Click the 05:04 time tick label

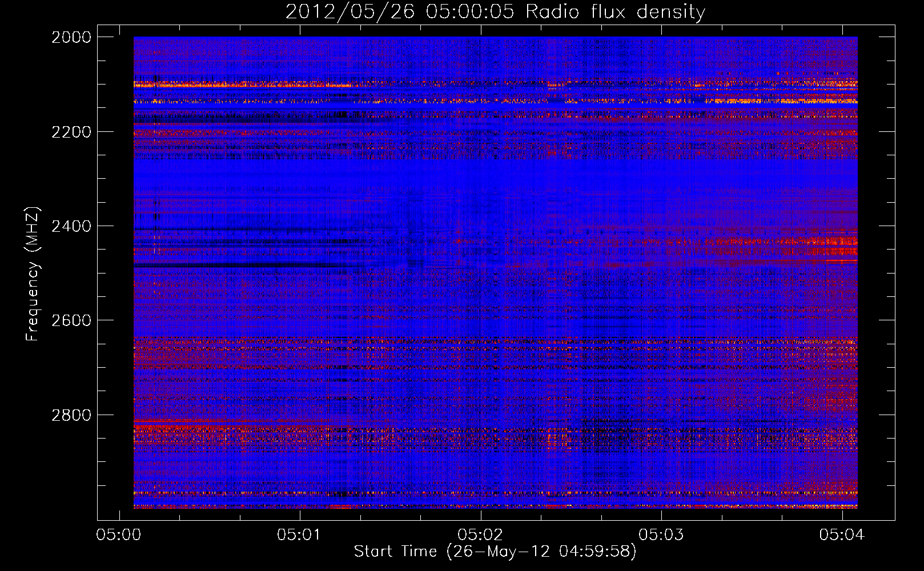tap(842, 535)
